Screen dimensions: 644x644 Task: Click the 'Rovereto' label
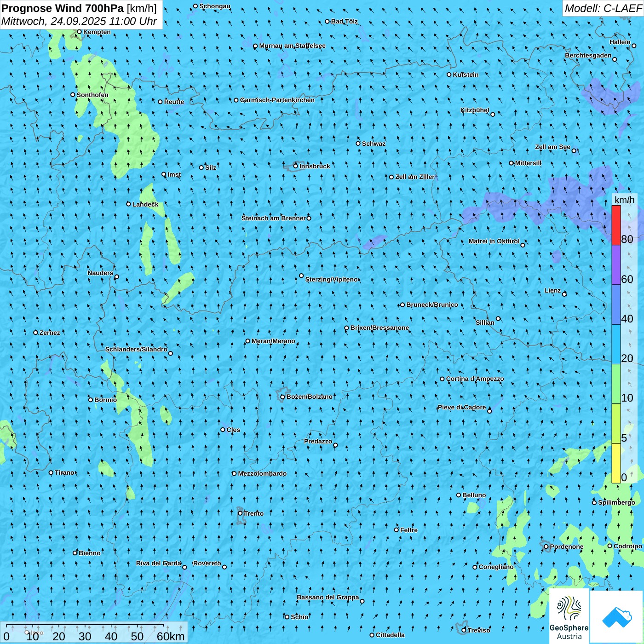click(207, 563)
